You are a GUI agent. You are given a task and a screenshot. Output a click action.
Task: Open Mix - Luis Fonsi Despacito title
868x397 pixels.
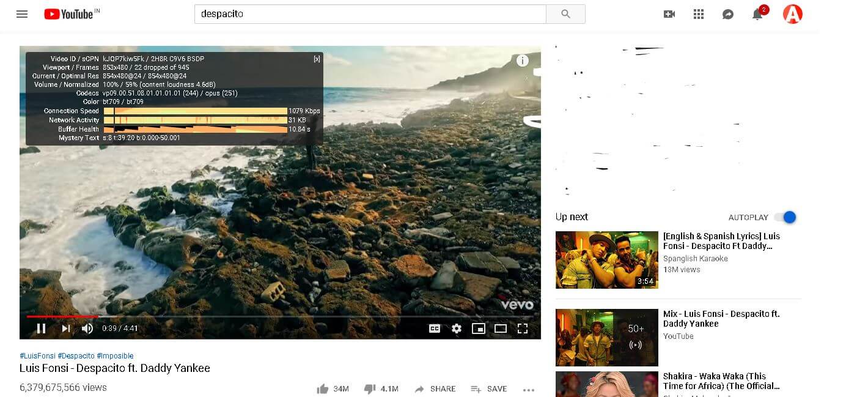(721, 319)
